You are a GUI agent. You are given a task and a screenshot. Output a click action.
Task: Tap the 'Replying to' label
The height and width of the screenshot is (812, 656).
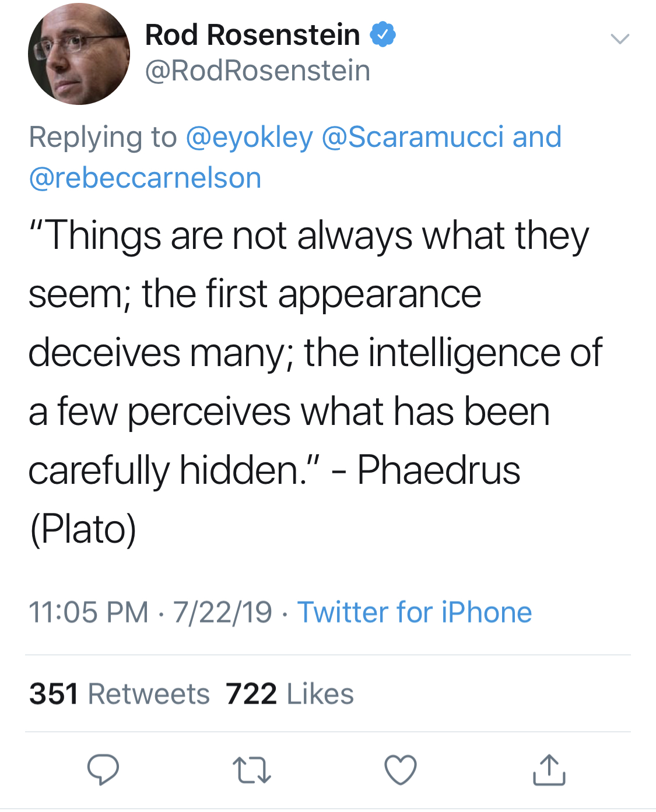103,138
